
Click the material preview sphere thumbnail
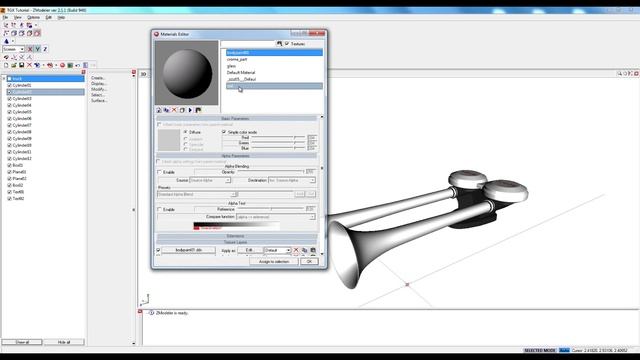pos(187,73)
